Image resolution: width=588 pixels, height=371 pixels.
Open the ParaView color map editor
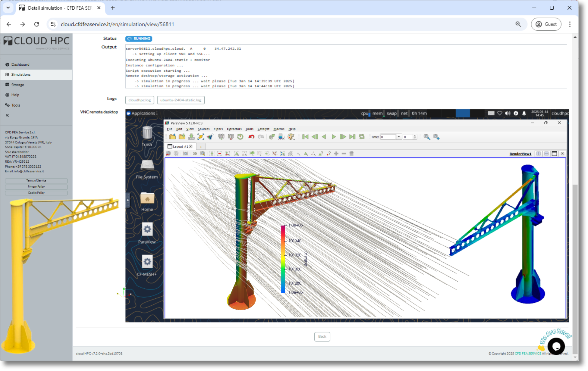click(291, 137)
